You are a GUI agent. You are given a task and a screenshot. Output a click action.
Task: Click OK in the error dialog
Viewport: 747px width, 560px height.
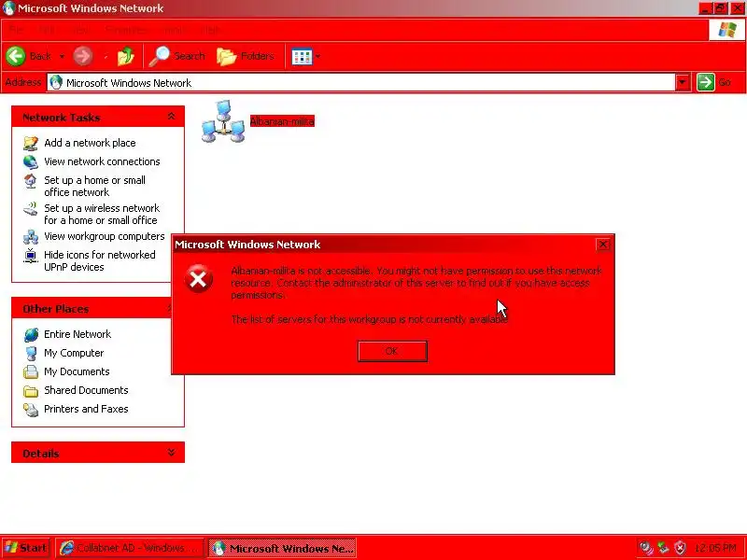[392, 352]
